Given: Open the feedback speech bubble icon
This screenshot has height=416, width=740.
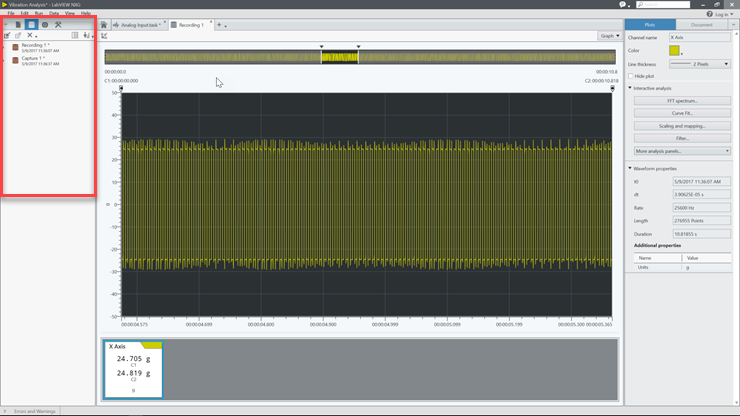Looking at the screenshot, I should click(622, 4).
